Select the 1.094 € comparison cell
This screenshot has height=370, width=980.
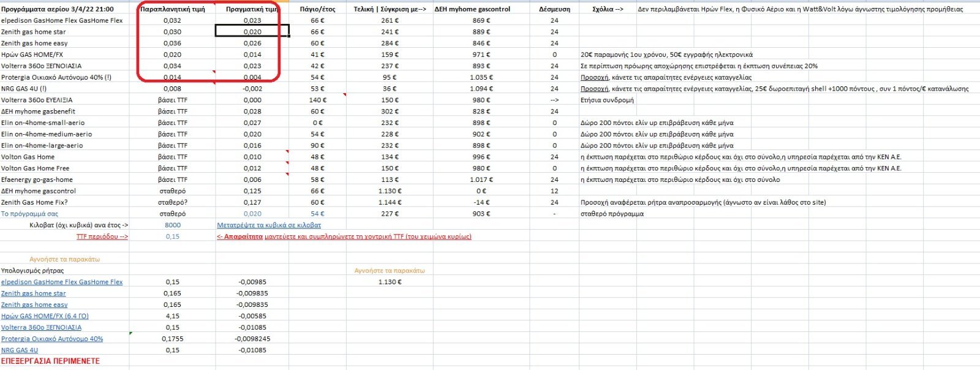point(481,89)
